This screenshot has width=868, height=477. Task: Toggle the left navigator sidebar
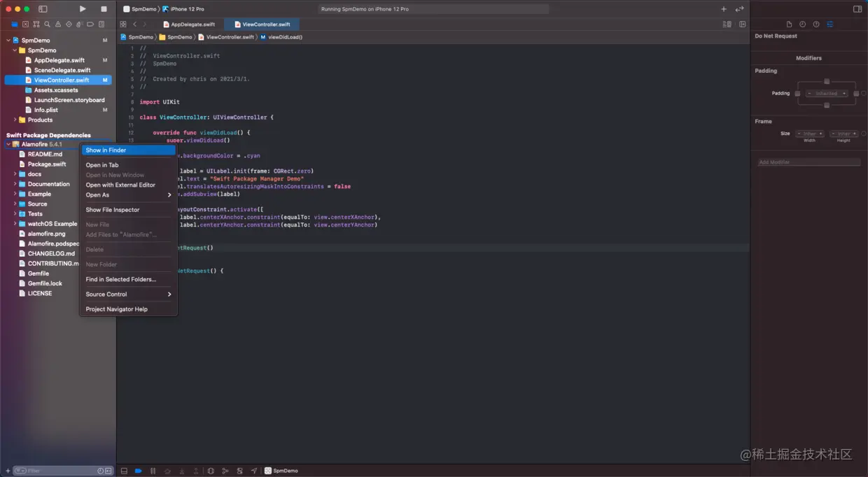[43, 9]
